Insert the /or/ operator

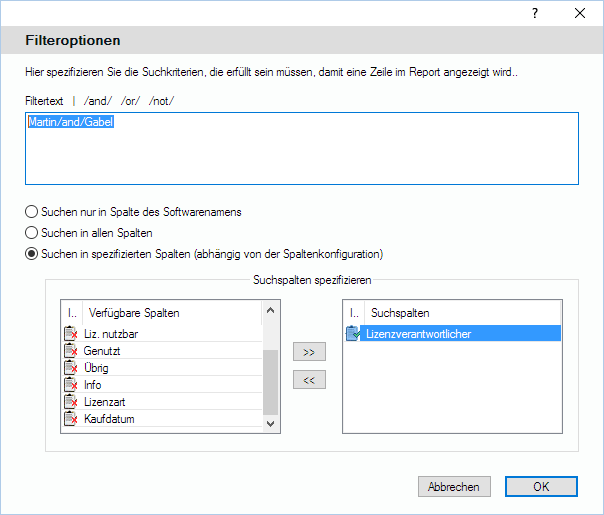(130, 101)
